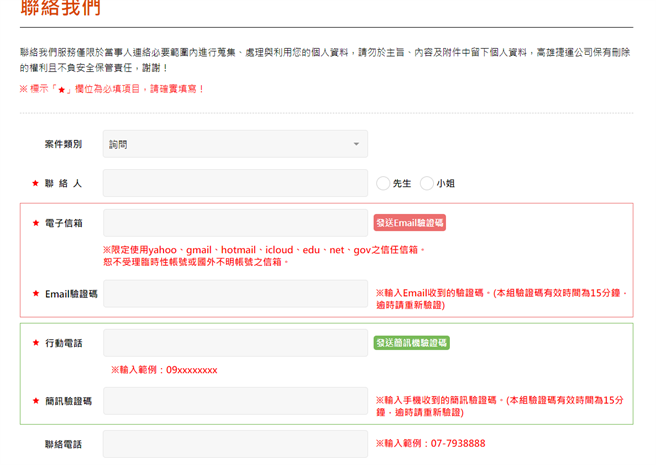Select the 小姐 radio button
656x465 pixels.
[x=426, y=183]
